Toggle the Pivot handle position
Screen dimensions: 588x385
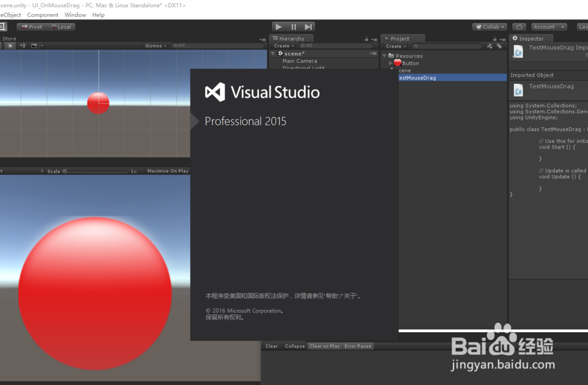pyautogui.click(x=32, y=27)
